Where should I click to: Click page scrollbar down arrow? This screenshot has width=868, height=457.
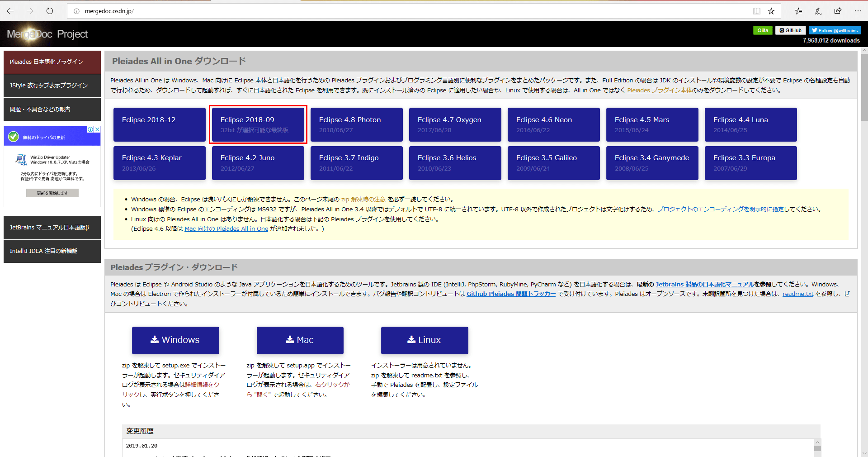[x=864, y=453]
